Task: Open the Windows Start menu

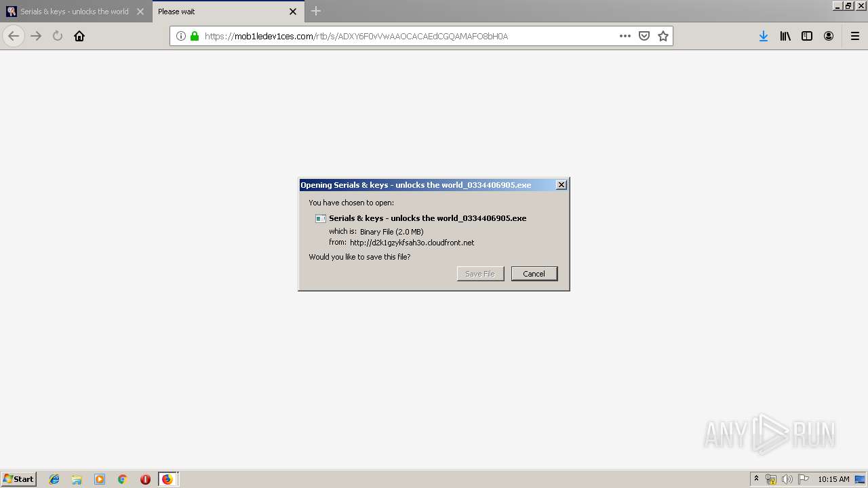Action: pyautogui.click(x=19, y=479)
